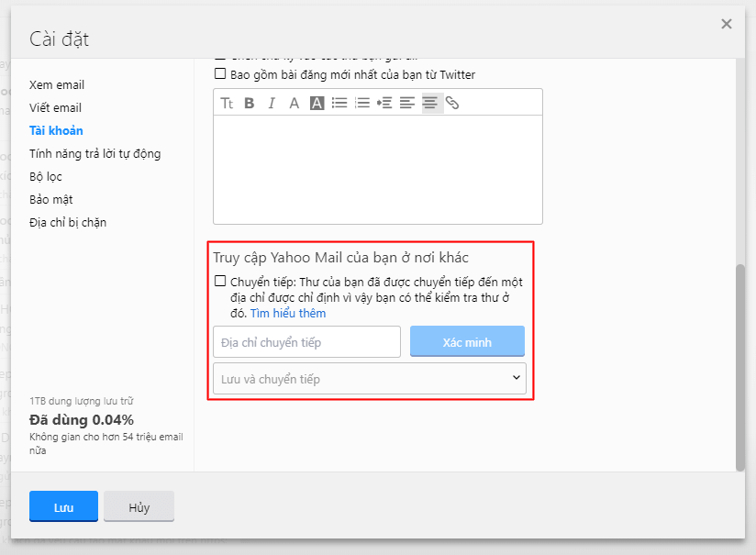This screenshot has width=756, height=555.
Task: Open the font size (Tt) selector
Action: coord(228,103)
